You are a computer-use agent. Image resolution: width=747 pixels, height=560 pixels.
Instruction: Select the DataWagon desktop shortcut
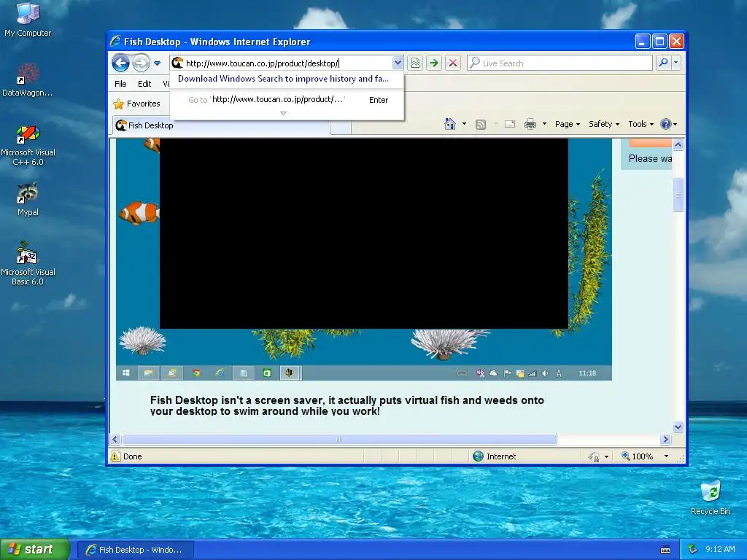coord(27,79)
